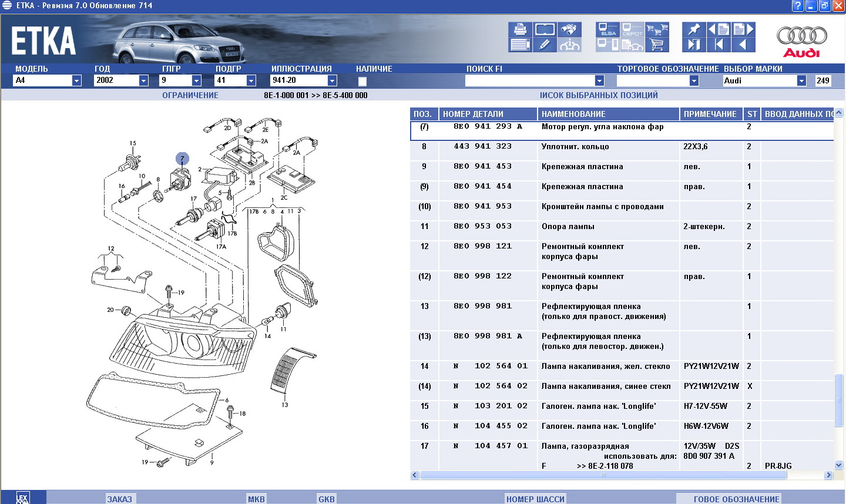Click the ПРИМЕЧАНИЕ column header
This screenshot has width=846, height=504.
coord(711,114)
